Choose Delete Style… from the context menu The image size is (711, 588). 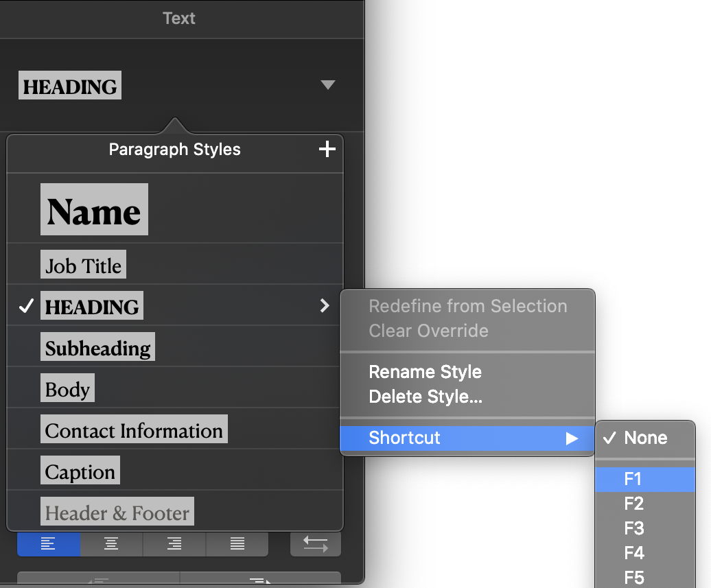coord(467,397)
